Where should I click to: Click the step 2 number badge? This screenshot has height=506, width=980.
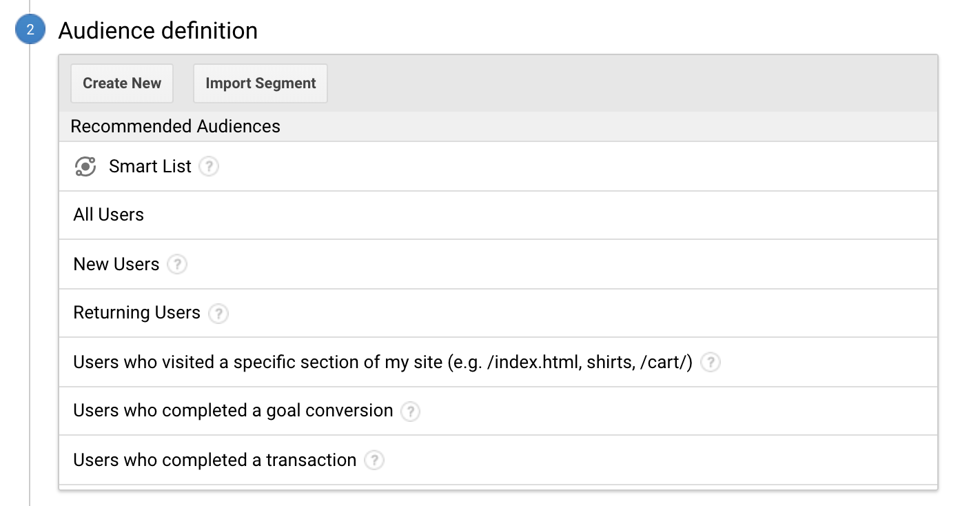tap(30, 31)
